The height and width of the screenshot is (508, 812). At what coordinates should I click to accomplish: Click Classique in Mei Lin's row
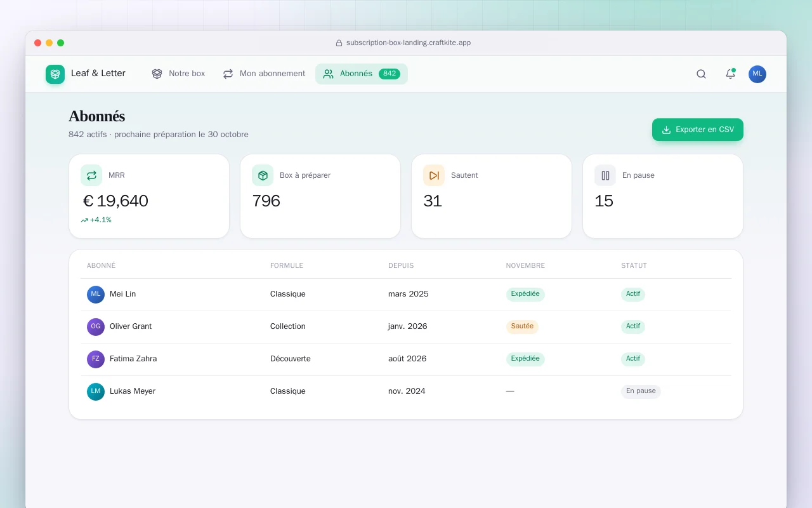[x=288, y=294]
